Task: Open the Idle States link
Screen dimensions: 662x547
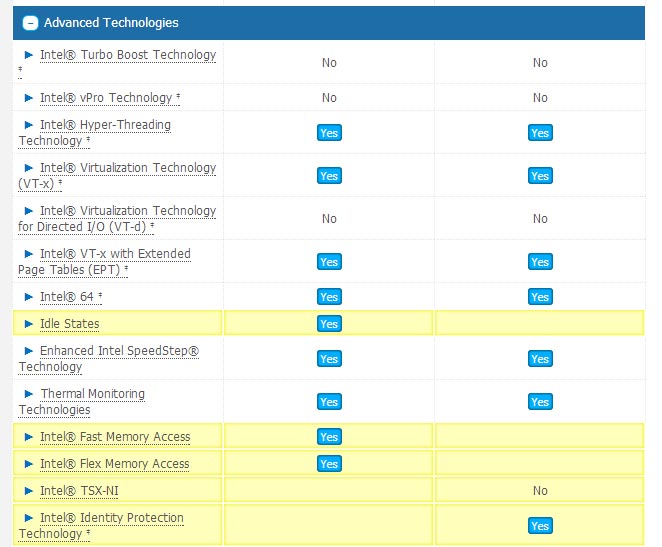Action: tap(70, 324)
